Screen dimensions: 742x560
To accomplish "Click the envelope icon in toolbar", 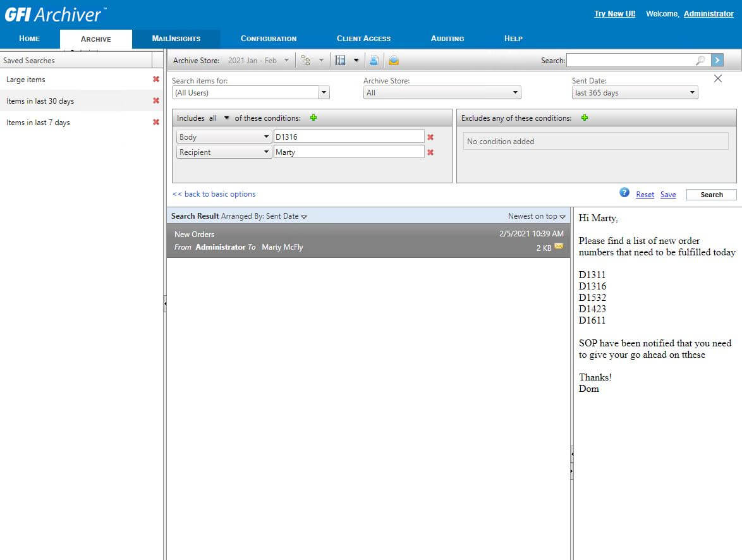I will click(394, 61).
